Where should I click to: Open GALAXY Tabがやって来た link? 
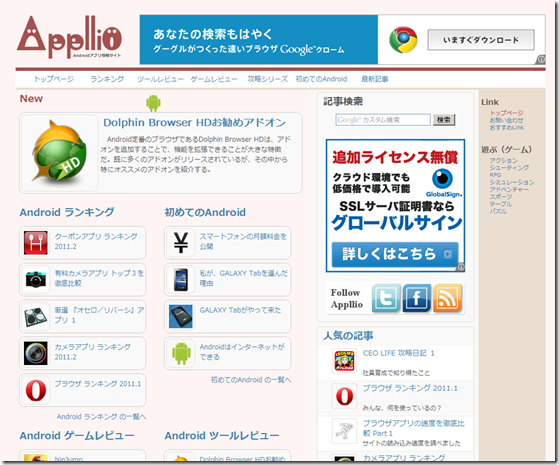click(x=240, y=310)
